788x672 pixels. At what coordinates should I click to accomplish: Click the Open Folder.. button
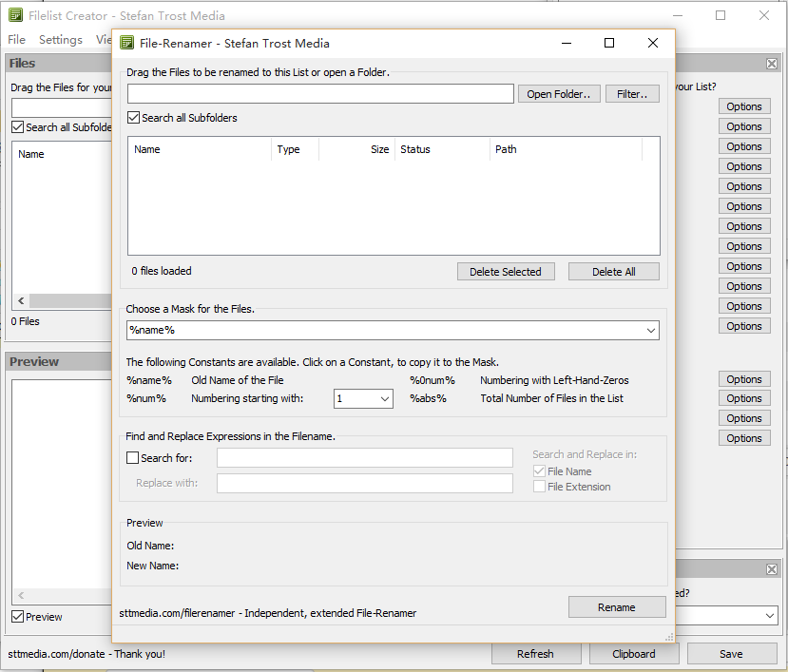(x=559, y=94)
